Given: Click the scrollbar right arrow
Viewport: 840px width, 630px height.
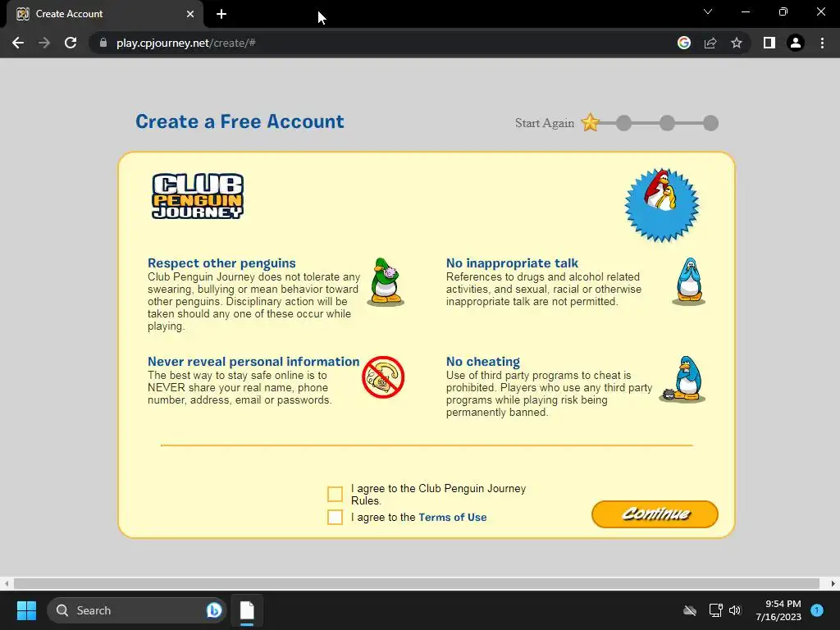Looking at the screenshot, I should pyautogui.click(x=833, y=583).
